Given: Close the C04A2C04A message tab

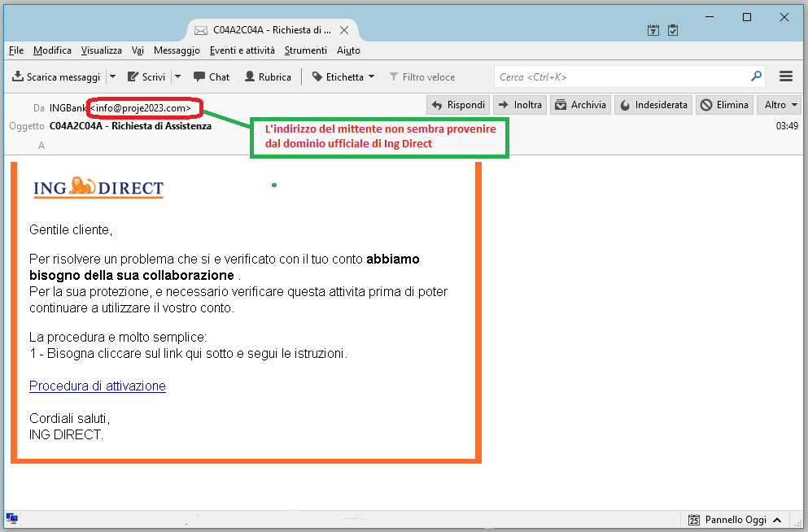Looking at the screenshot, I should [x=344, y=30].
